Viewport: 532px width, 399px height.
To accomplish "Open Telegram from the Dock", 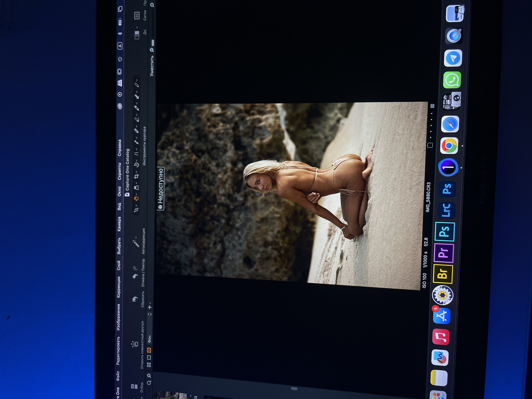I will 453,58.
